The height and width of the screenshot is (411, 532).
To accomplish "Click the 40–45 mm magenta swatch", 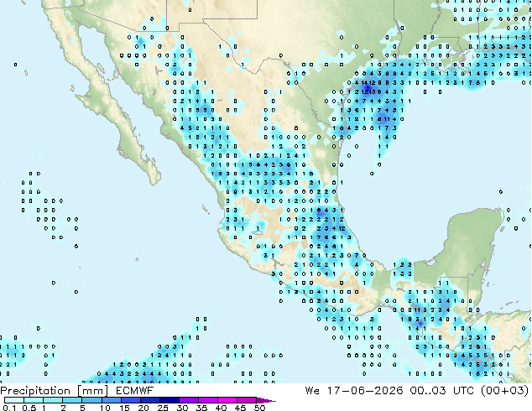I will 227,400.
